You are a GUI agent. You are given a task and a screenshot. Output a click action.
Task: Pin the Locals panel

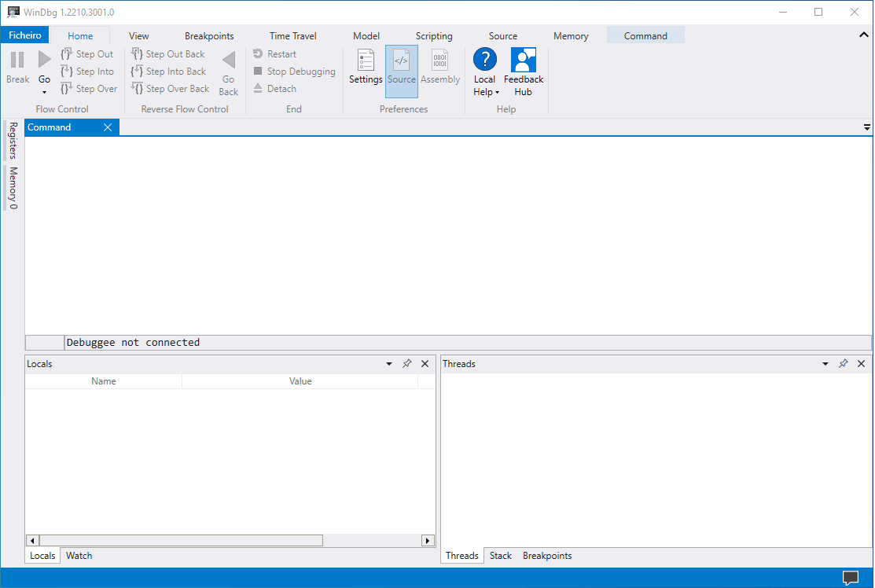click(406, 364)
